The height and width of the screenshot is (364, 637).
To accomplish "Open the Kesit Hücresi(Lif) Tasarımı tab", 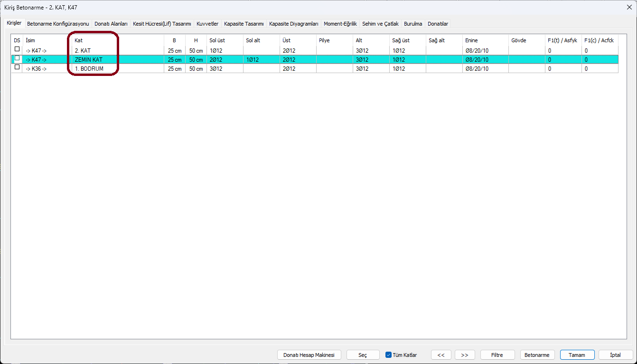I will pyautogui.click(x=162, y=23).
